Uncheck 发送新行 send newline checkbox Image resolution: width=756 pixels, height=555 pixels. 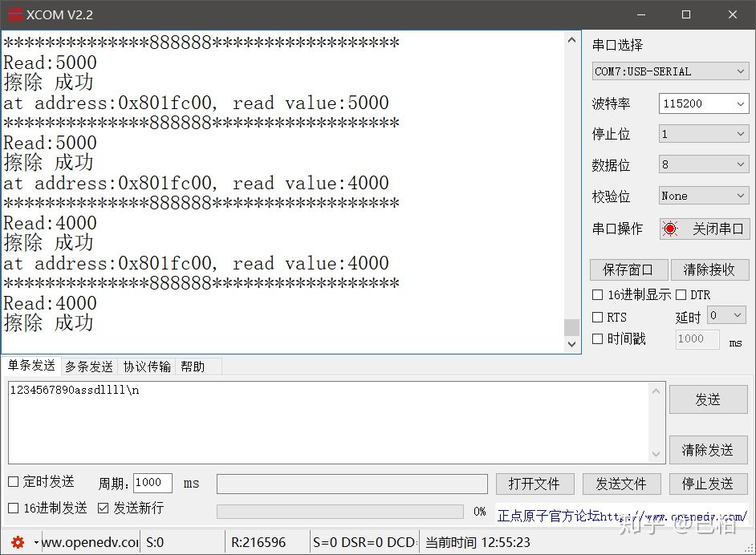coord(104,508)
